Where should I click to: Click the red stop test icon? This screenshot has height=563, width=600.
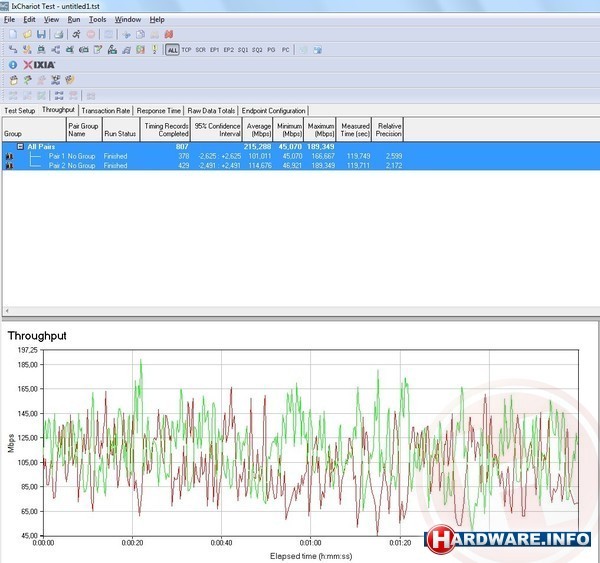coord(91,34)
